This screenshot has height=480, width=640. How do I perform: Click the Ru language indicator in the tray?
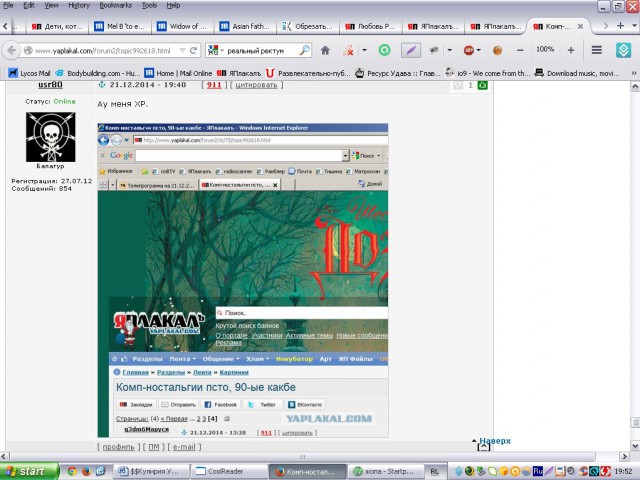click(x=538, y=471)
